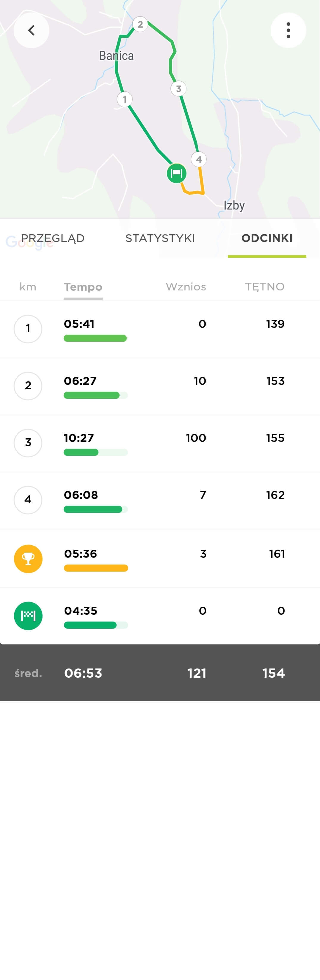Tap the average pace 06:53 summary
This screenshot has width=320, height=980.
pyautogui.click(x=83, y=673)
